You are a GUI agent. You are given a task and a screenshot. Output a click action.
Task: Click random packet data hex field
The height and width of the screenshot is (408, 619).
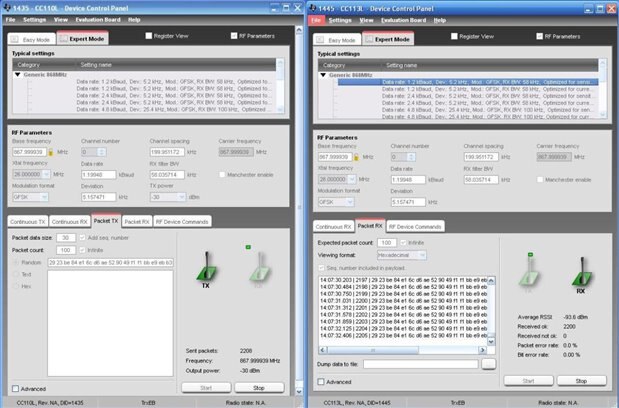[x=111, y=262]
